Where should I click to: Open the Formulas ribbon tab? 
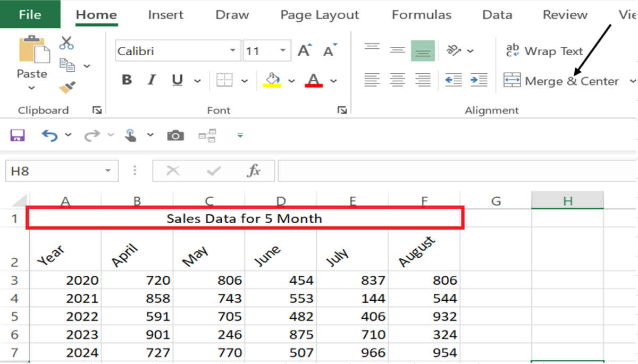[421, 15]
